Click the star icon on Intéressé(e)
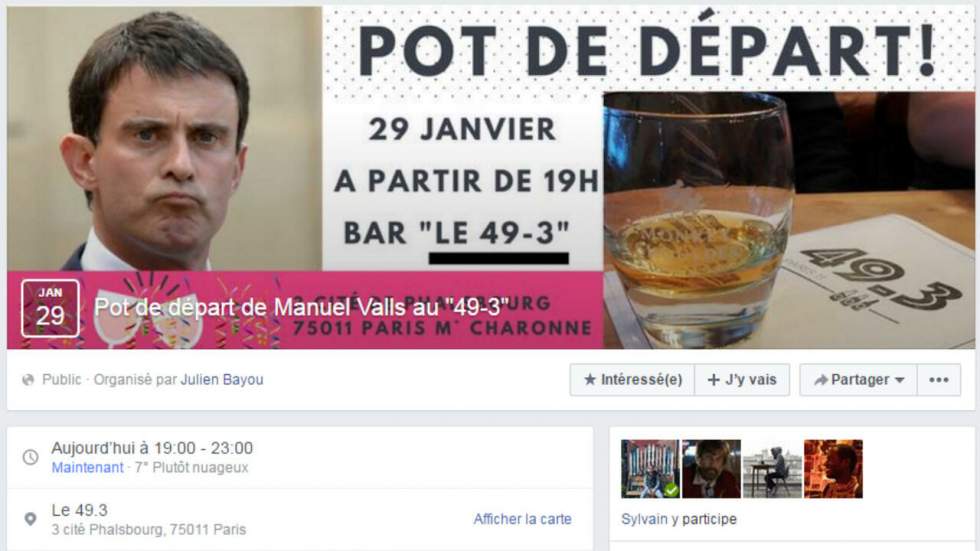Image resolution: width=980 pixels, height=551 pixels. pyautogui.click(x=589, y=379)
